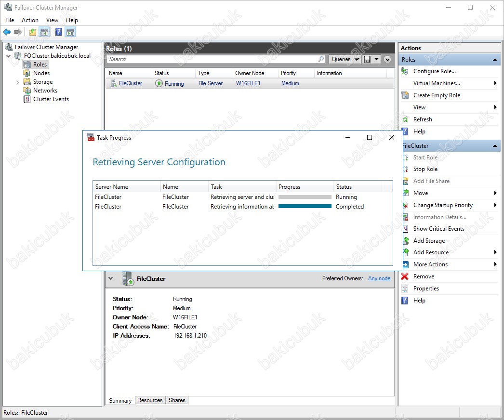Viewport: 504px width, 420px height.
Task: Open the Action menu
Action: click(x=30, y=20)
